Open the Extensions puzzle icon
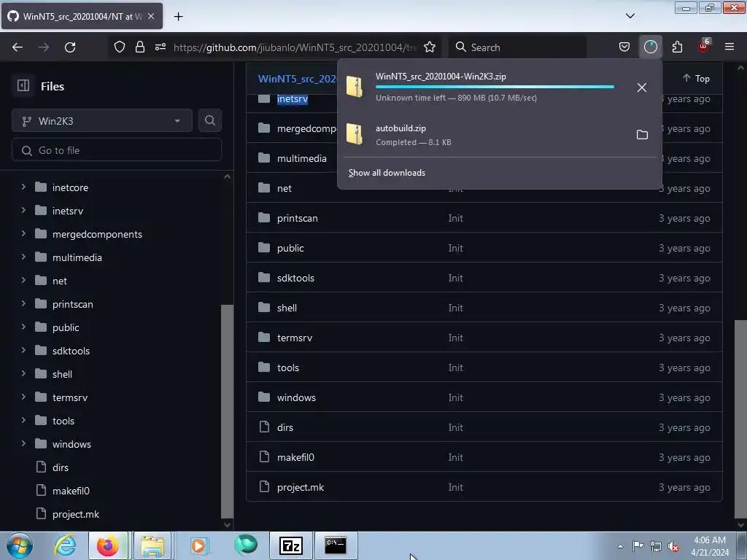This screenshot has height=560, width=747. tap(677, 47)
